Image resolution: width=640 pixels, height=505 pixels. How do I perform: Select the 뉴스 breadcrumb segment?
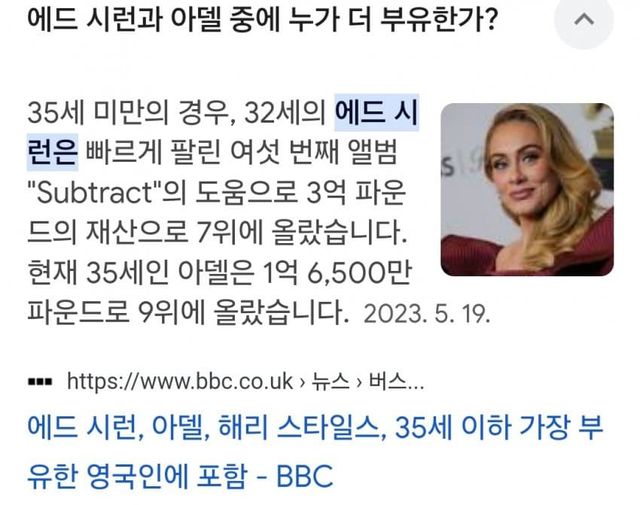331,382
